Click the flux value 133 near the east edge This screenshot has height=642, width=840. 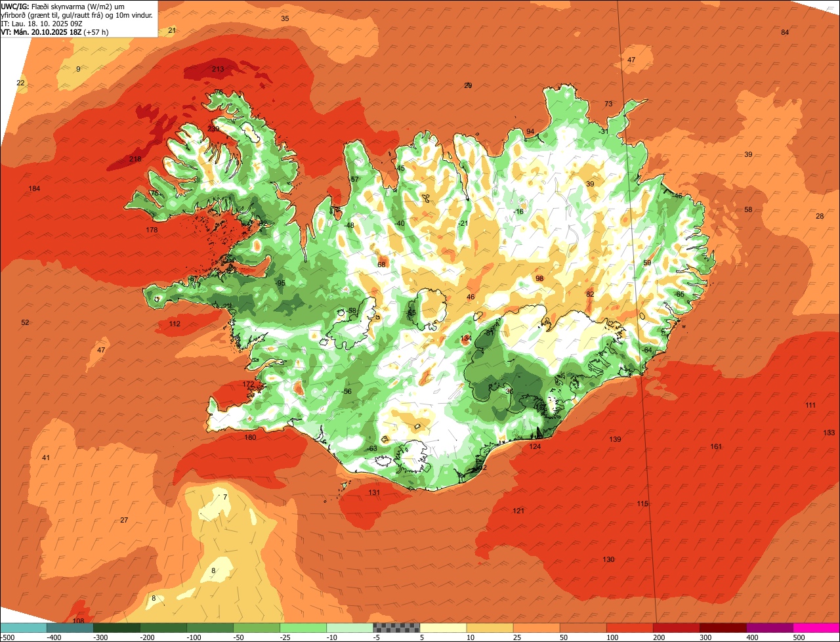[x=829, y=433]
